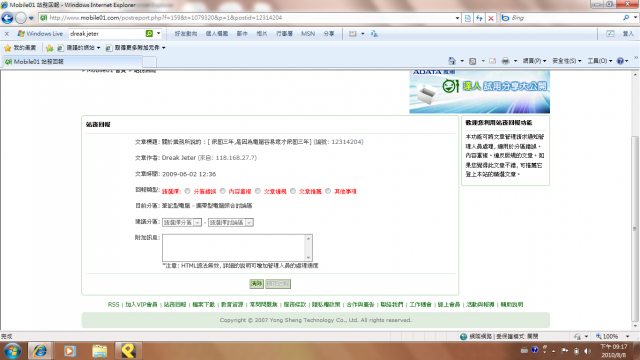This screenshot has width=640, height=360.
Task: Click the Bing search magnifier icon
Action: [x=626, y=18]
